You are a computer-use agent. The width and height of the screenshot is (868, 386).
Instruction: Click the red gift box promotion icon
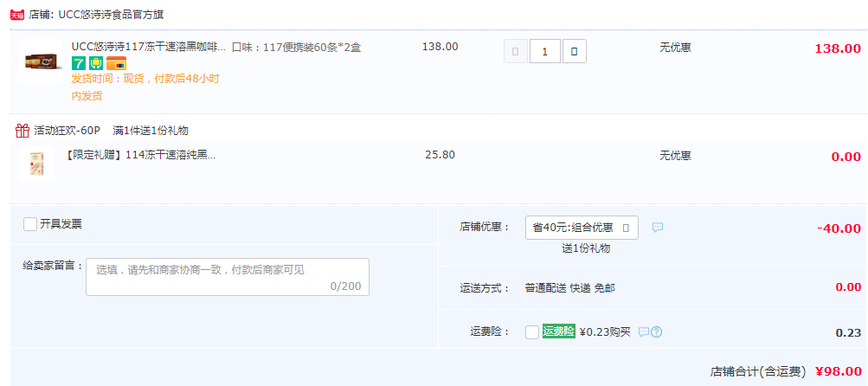(23, 131)
